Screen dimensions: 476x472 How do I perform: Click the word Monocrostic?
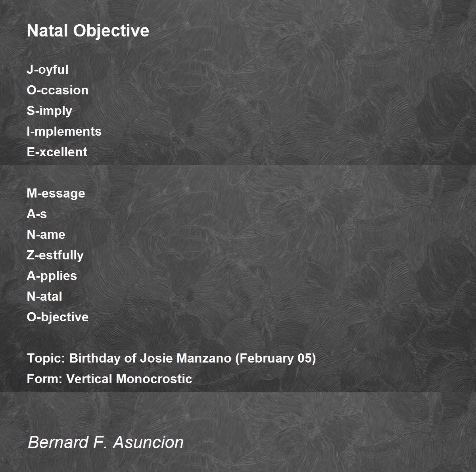[x=154, y=379]
